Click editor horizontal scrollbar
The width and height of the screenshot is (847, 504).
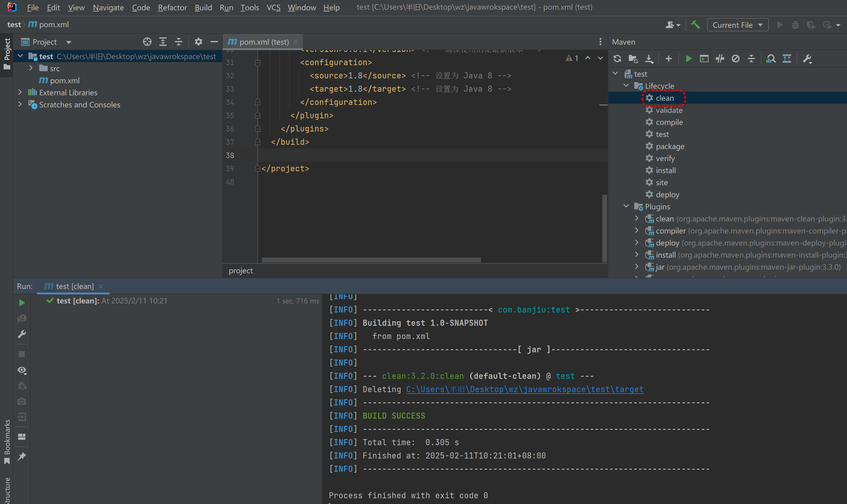[x=371, y=260]
